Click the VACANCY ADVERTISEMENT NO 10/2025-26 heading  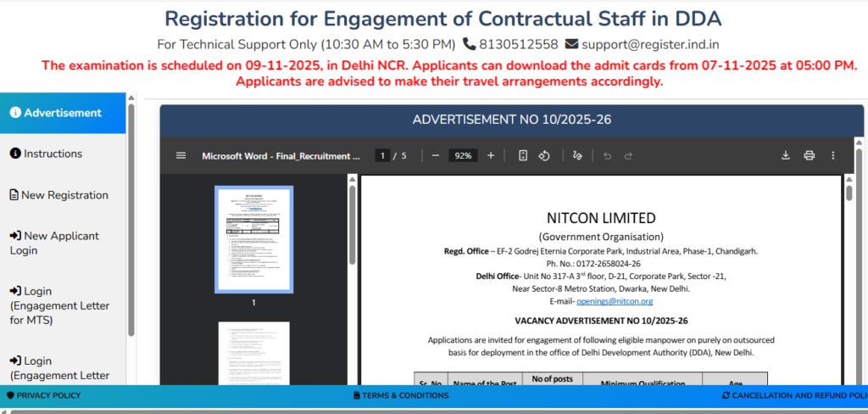601,321
